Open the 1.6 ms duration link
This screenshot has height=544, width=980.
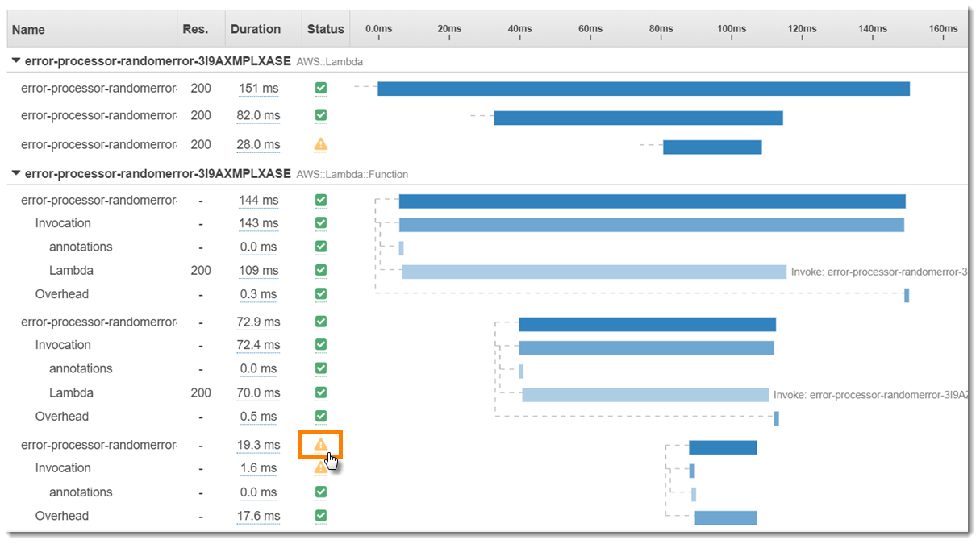[259, 467]
